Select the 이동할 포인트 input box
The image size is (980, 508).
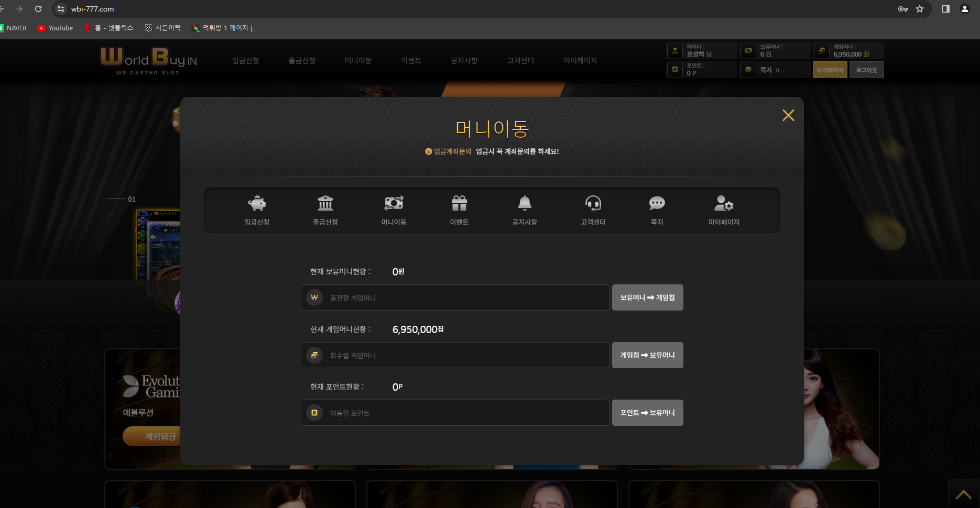[x=466, y=413]
